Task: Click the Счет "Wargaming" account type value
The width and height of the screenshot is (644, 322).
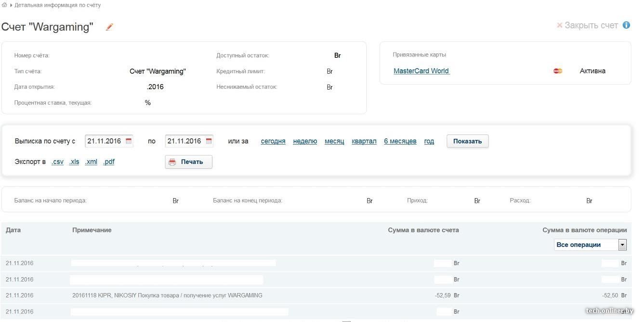Action: 158,71
